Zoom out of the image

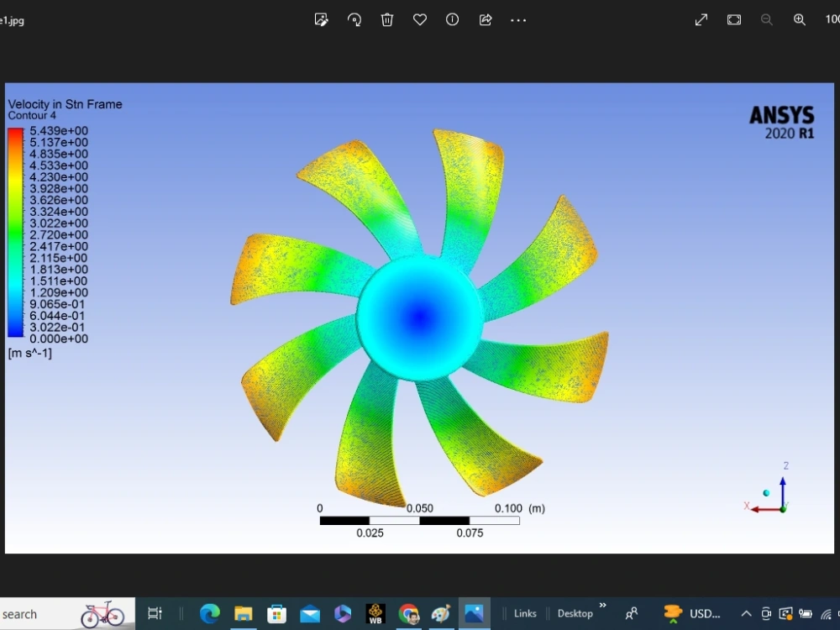coord(766,19)
